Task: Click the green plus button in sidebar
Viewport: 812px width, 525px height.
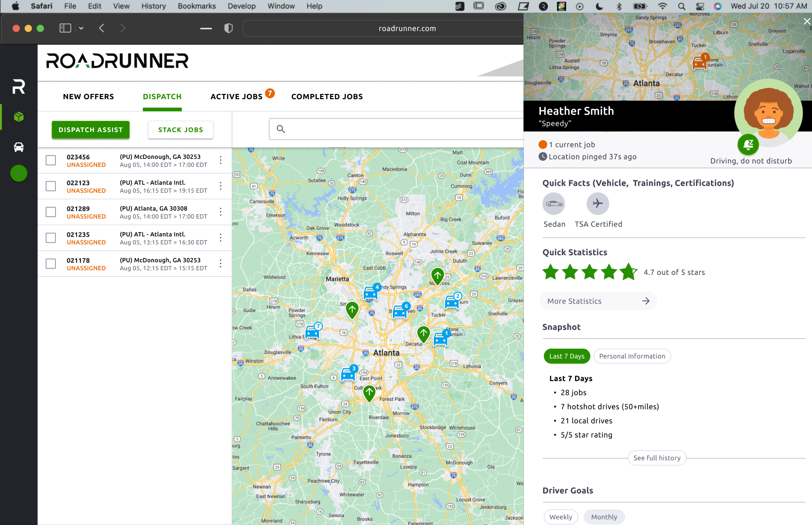Action: click(x=19, y=173)
